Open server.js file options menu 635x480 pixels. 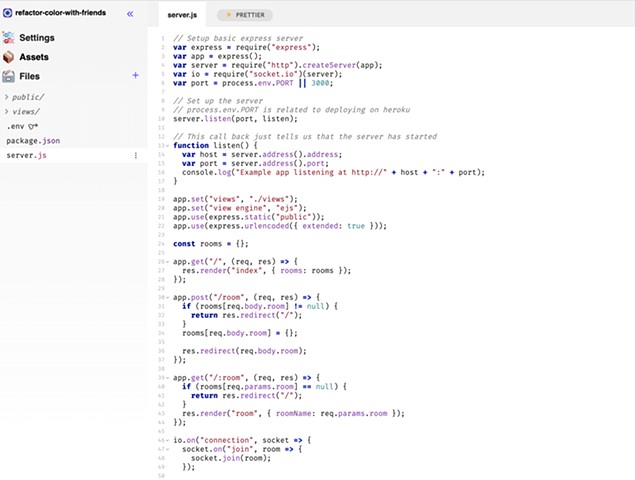point(136,156)
